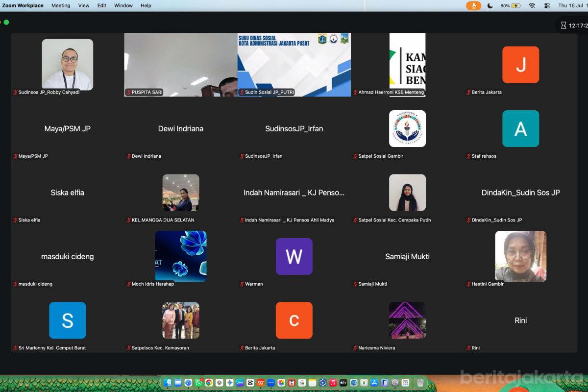Image resolution: width=588 pixels, height=392 pixels.
Task: Click muted mic icon beside Warman's name
Action: coord(242,284)
